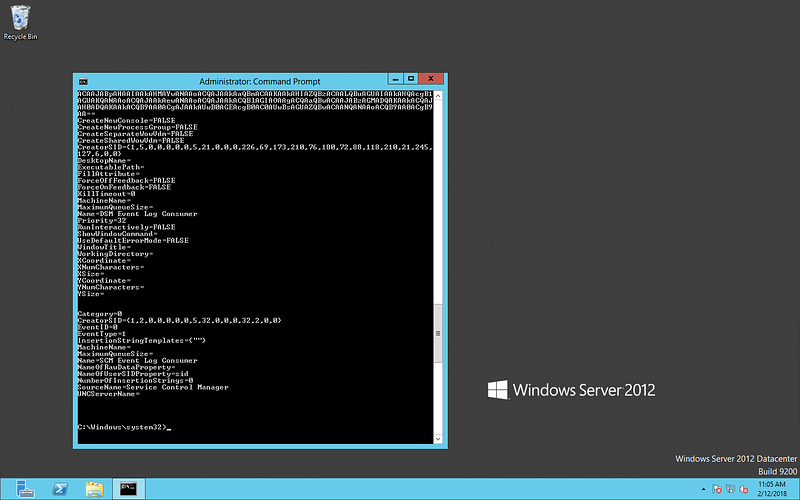Image resolution: width=800 pixels, height=500 pixels.
Task: Click the 'XCoordinate=' line
Action: (104, 260)
